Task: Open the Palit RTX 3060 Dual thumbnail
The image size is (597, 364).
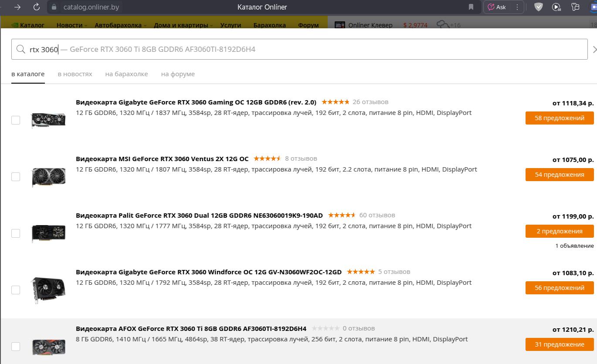Action: (48, 233)
